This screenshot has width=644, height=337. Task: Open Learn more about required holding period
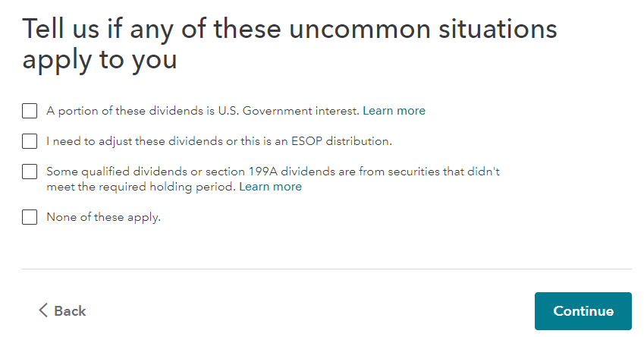click(270, 187)
